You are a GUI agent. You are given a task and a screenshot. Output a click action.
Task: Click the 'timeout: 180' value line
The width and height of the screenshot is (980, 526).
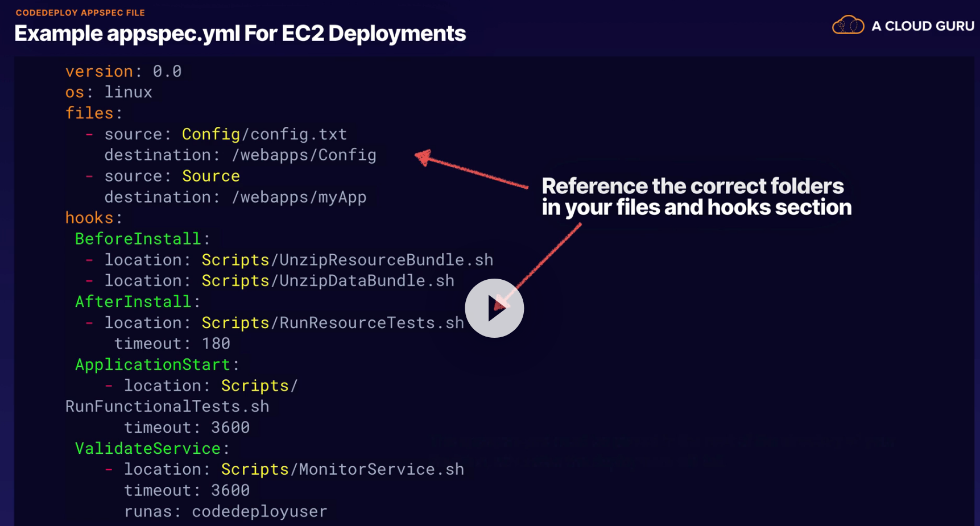coord(172,344)
